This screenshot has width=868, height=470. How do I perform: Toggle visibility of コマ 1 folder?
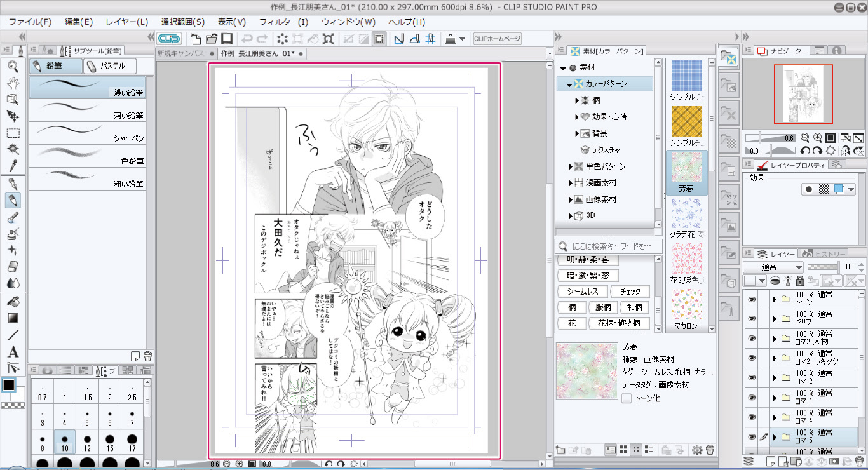(x=752, y=398)
